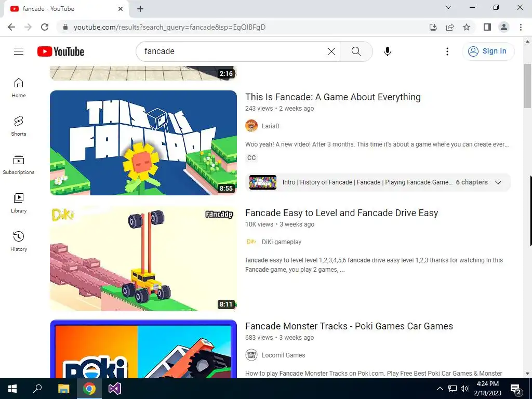
Task: Open the Windows Start menu
Action: point(12,389)
